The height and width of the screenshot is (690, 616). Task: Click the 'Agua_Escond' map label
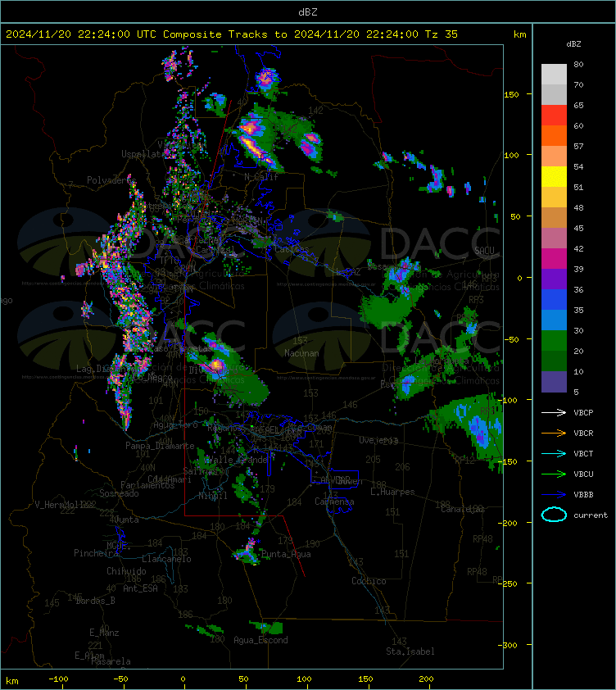(x=260, y=640)
